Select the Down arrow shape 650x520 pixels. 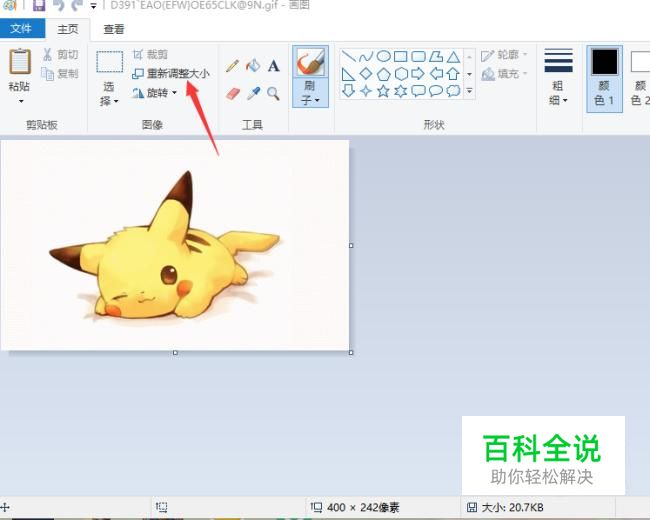tap(348, 91)
